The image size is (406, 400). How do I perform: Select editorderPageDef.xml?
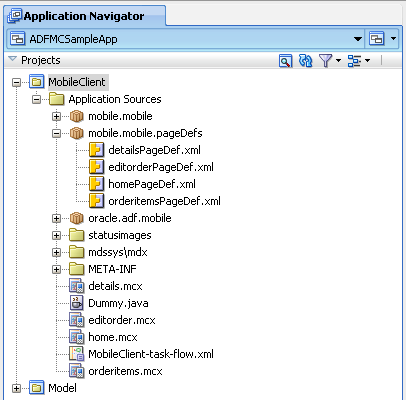click(x=161, y=167)
